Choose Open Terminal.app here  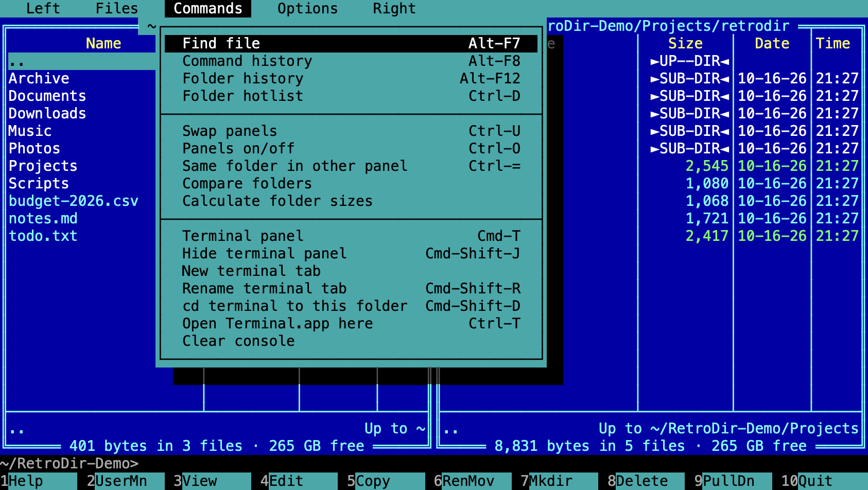(351, 323)
